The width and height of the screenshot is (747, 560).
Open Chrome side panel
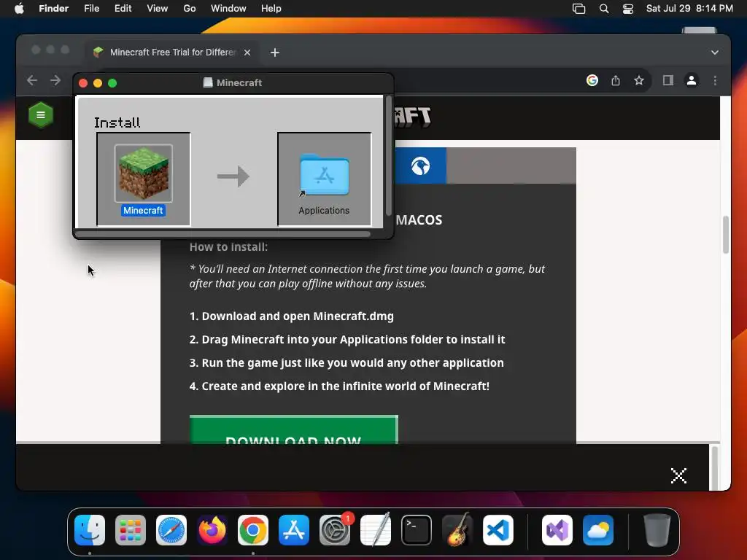click(668, 80)
